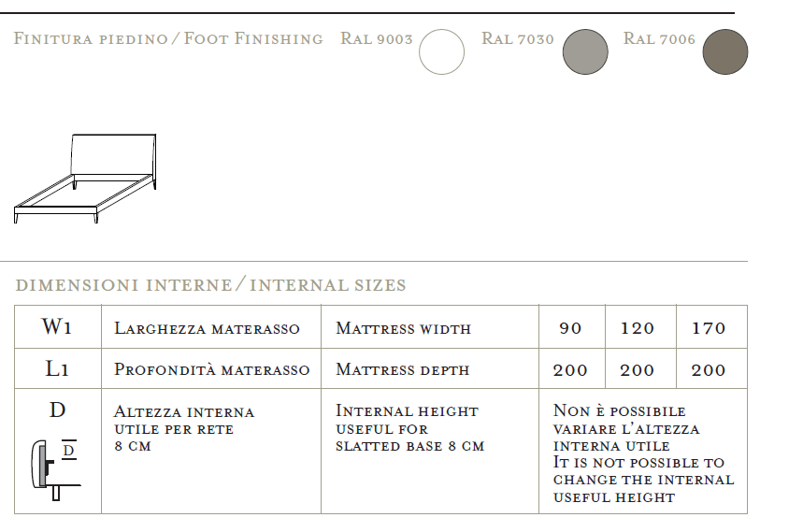Select the 90 mattress width value
803x532 pixels.
[x=570, y=327]
